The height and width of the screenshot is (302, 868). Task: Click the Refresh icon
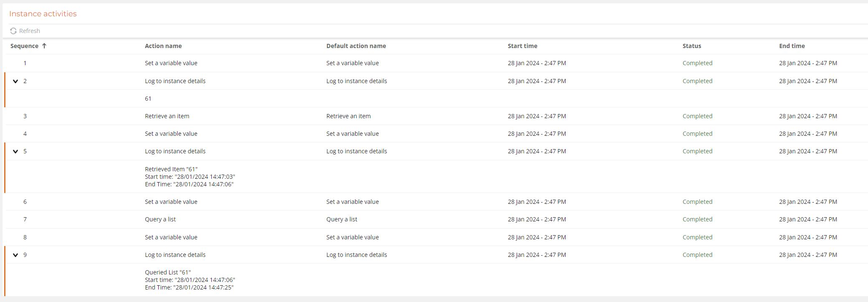pos(13,31)
